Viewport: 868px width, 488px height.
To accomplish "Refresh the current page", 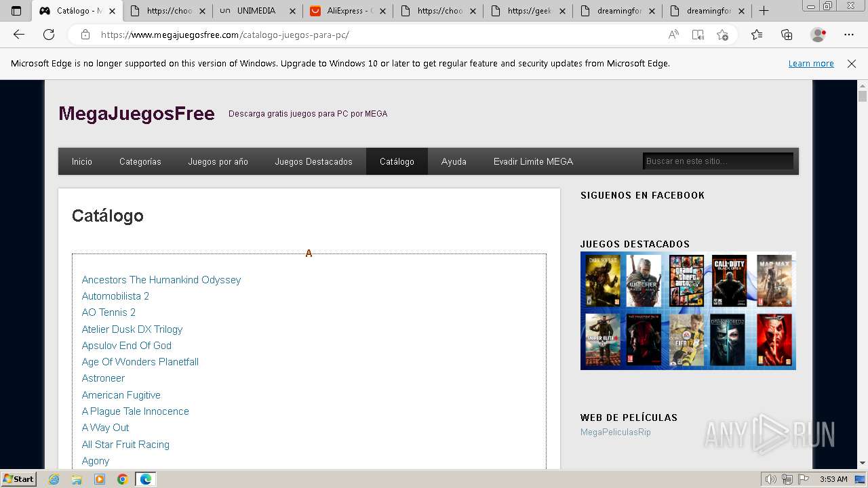I will (49, 35).
